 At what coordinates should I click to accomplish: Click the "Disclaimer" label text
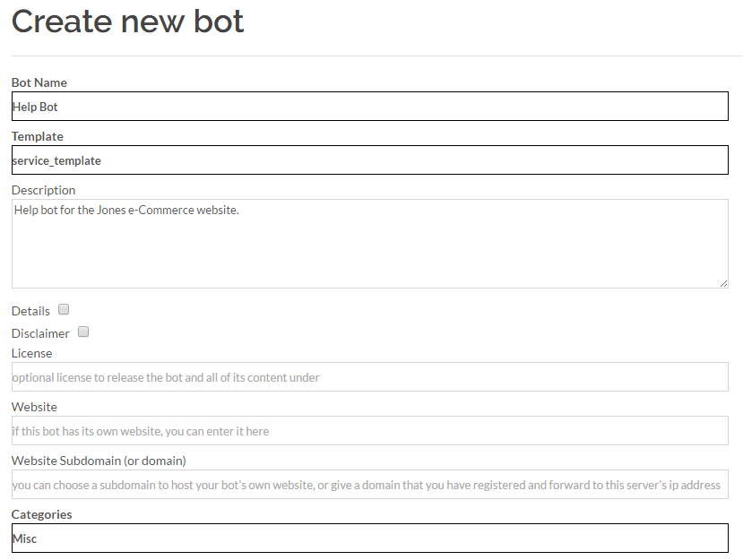[x=40, y=333]
